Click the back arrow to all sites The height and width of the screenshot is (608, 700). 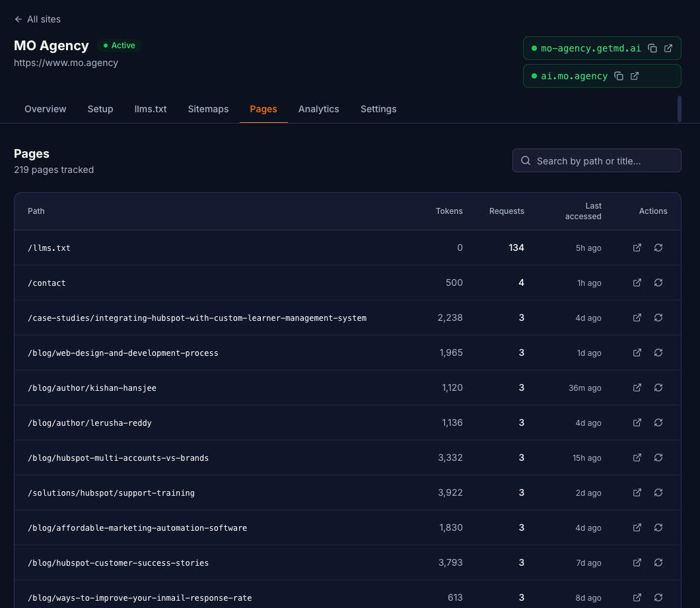click(18, 19)
